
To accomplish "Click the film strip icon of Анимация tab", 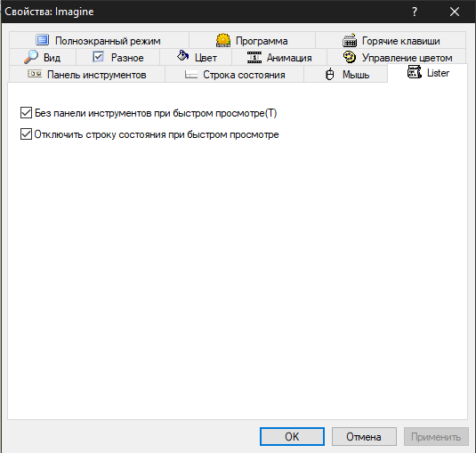I will tap(254, 57).
